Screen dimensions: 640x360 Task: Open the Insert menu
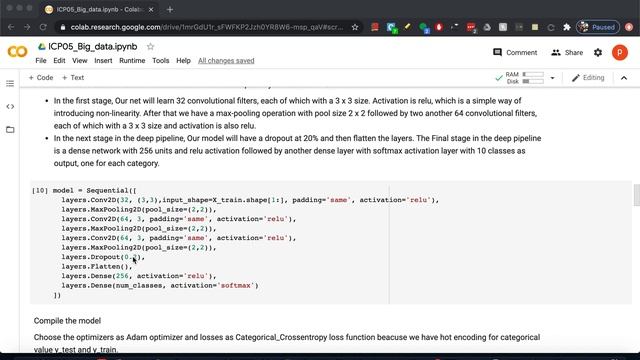pyautogui.click(x=103, y=60)
